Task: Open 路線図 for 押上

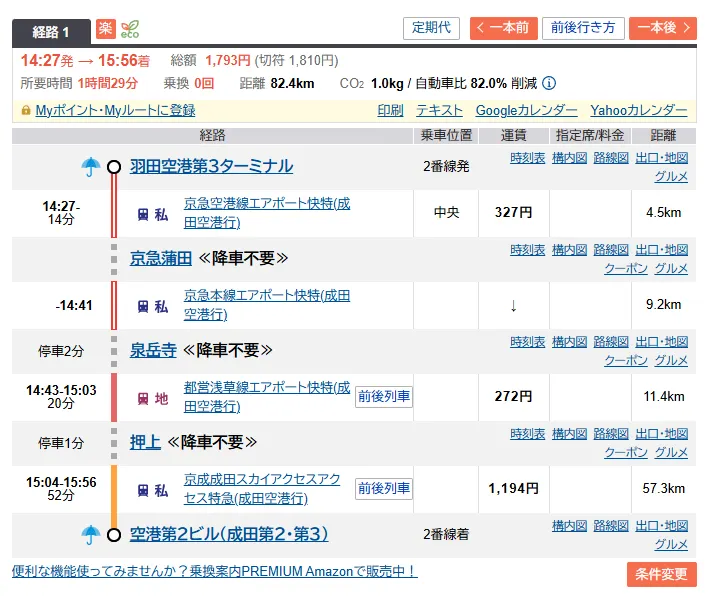Action: [x=611, y=434]
